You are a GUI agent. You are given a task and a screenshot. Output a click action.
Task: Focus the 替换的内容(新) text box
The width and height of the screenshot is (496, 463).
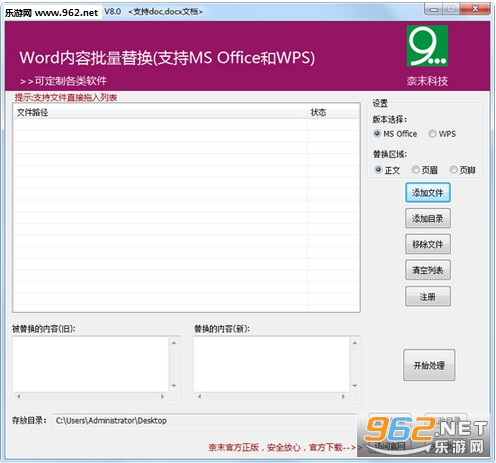pyautogui.click(x=272, y=364)
